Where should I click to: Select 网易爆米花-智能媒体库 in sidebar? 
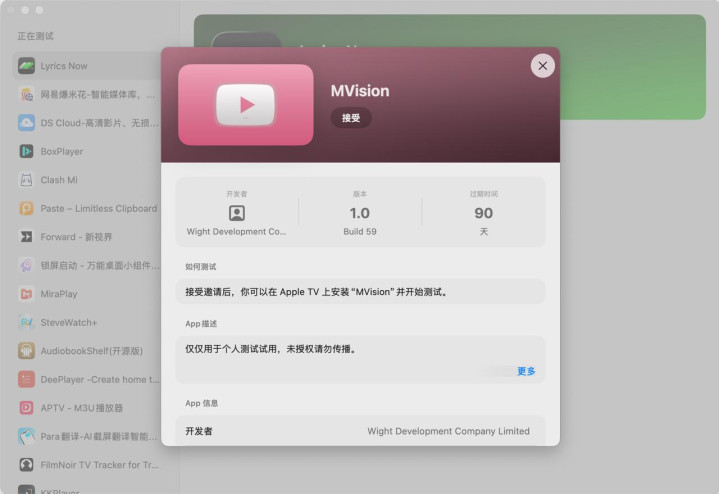(87, 94)
